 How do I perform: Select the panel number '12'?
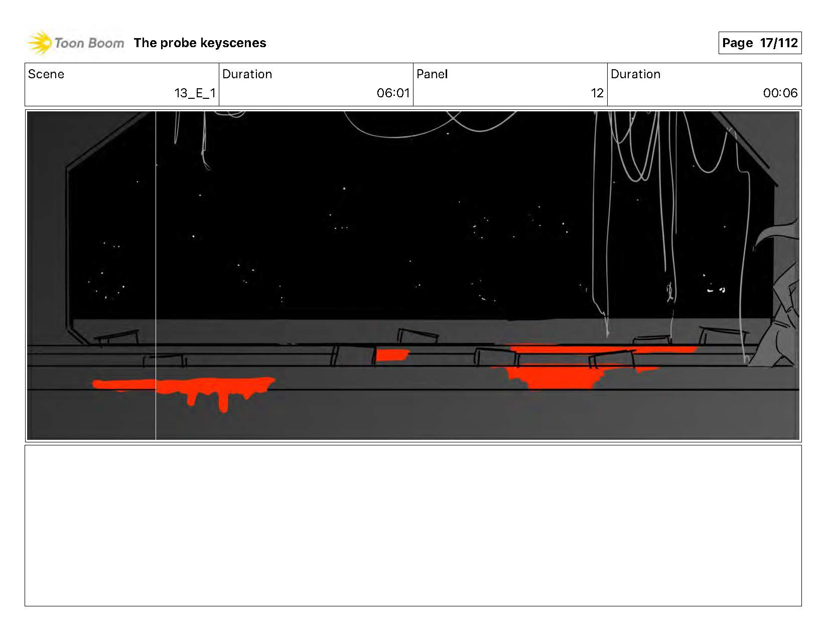[597, 93]
